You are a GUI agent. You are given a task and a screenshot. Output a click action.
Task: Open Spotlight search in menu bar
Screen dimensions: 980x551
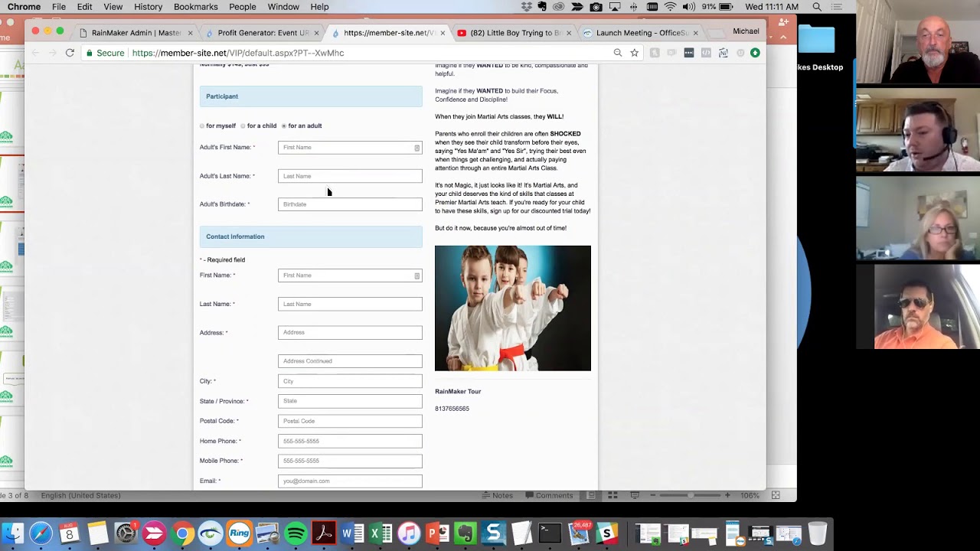tap(817, 7)
